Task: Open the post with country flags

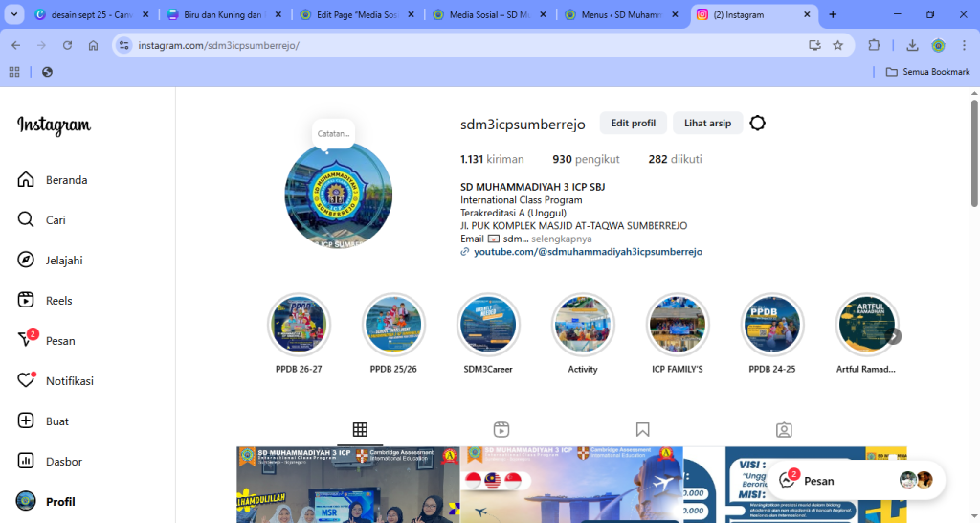Action: pos(571,485)
